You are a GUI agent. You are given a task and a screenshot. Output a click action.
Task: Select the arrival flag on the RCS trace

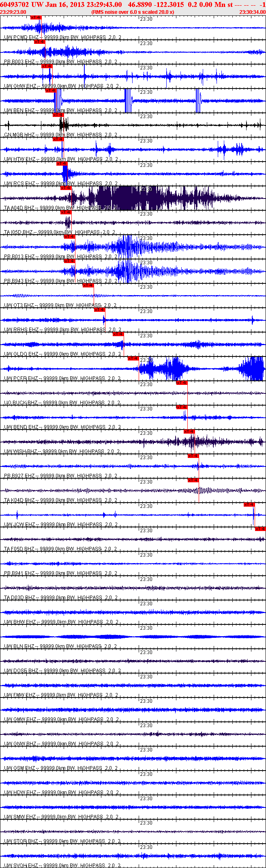pos(62,164)
